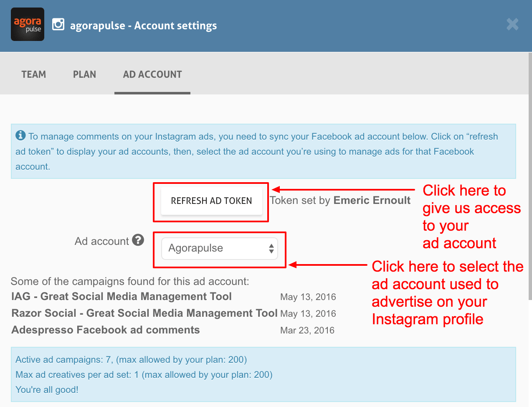Screen dimensions: 532x407
Task: Click the 'Active ad campaigns: 7' line
Action: coord(131,360)
